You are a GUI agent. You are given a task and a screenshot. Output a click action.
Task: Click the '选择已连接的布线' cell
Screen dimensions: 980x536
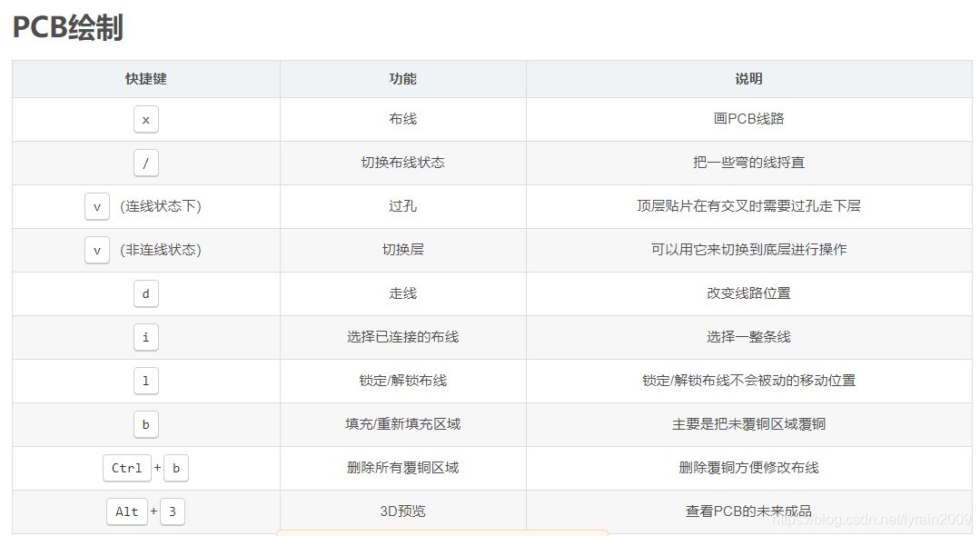(x=402, y=337)
